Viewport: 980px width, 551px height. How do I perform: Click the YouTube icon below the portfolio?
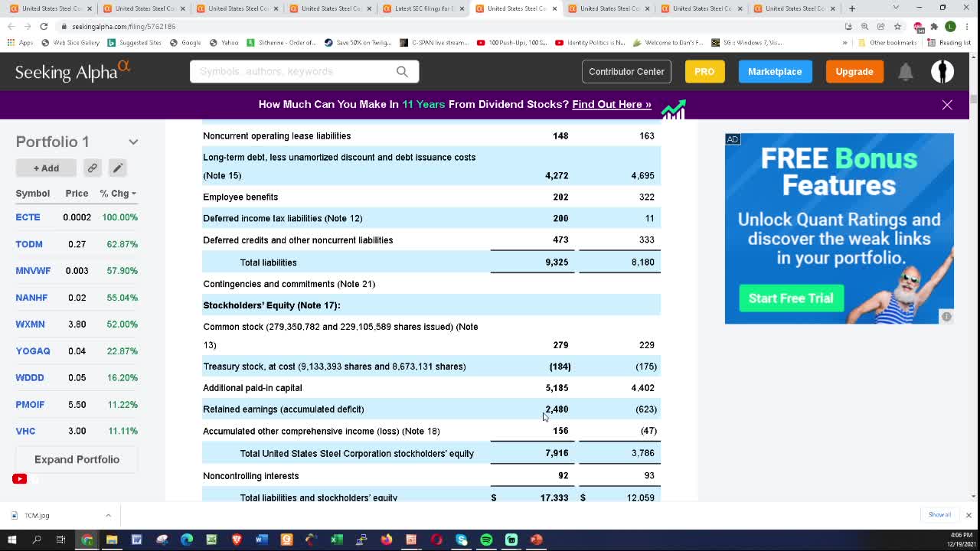(20, 479)
